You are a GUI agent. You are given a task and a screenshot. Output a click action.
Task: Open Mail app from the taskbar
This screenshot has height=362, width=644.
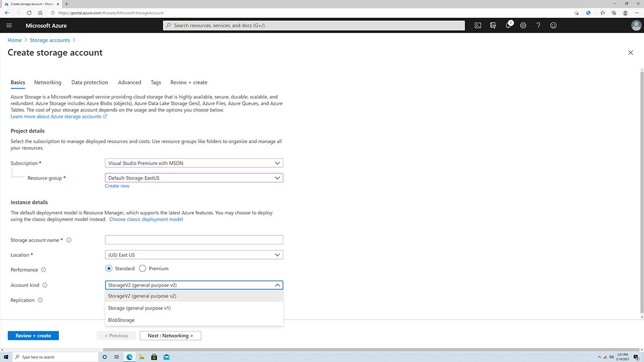tap(166, 356)
